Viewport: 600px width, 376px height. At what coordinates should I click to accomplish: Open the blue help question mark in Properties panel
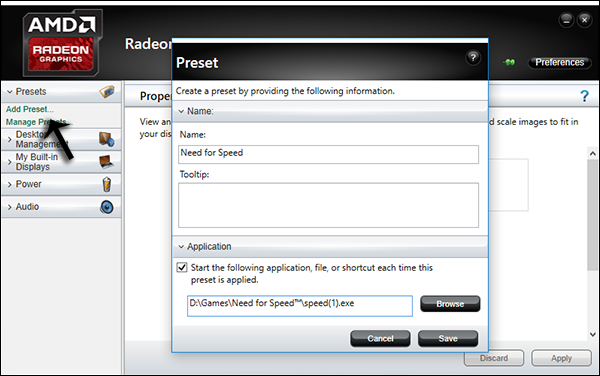[x=584, y=96]
